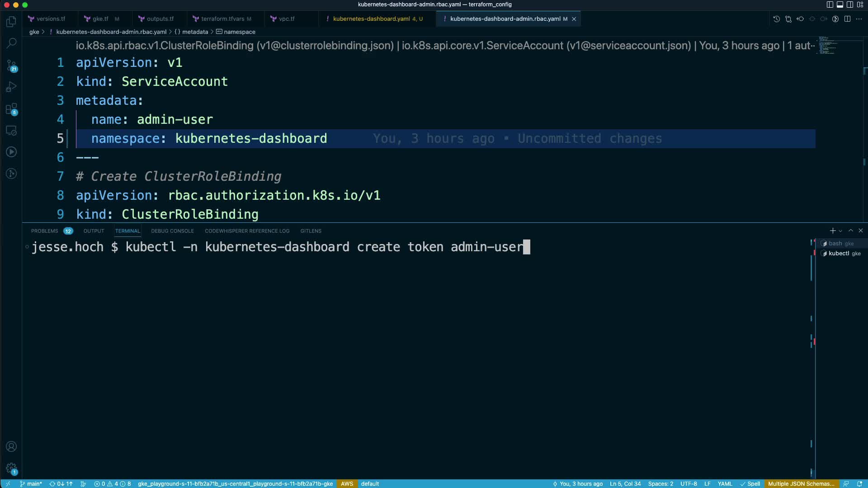
Task: Switch to the gke.tf editor tab
Action: click(100, 19)
